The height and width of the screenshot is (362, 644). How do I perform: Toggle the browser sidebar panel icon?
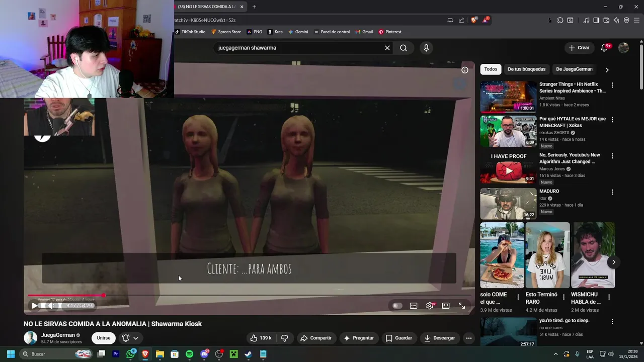click(x=596, y=20)
